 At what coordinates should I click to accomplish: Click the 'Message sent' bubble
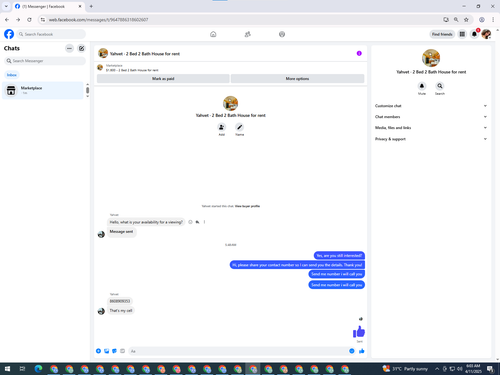coord(121,232)
